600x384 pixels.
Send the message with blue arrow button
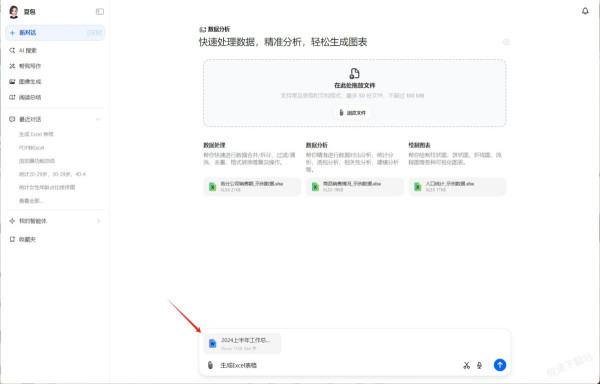click(500, 365)
